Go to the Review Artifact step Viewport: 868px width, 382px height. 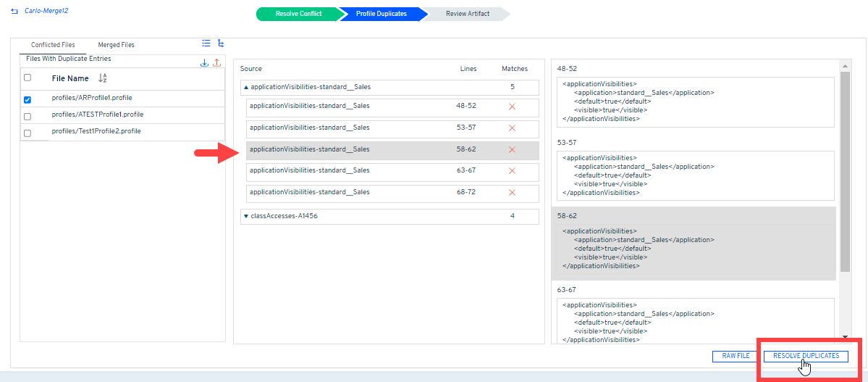(x=467, y=14)
